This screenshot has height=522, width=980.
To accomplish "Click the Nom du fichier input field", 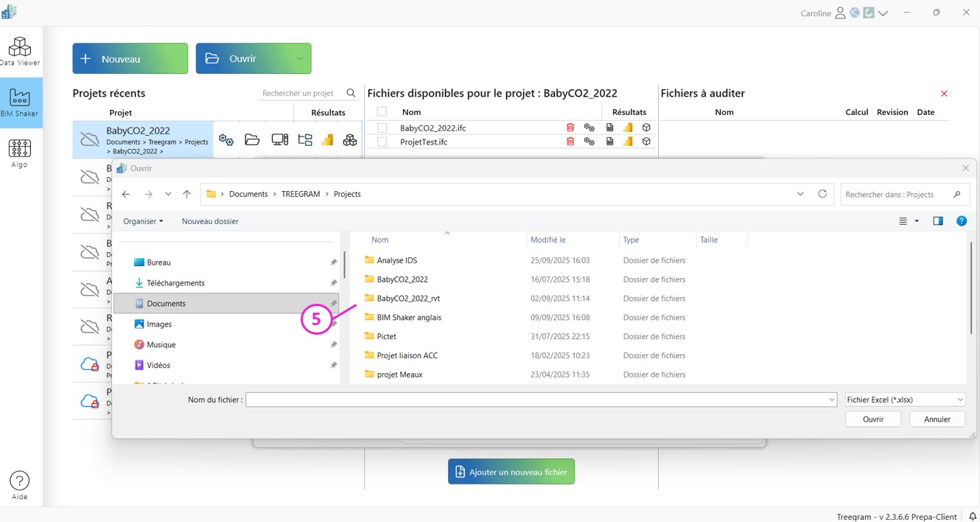I will [538, 400].
